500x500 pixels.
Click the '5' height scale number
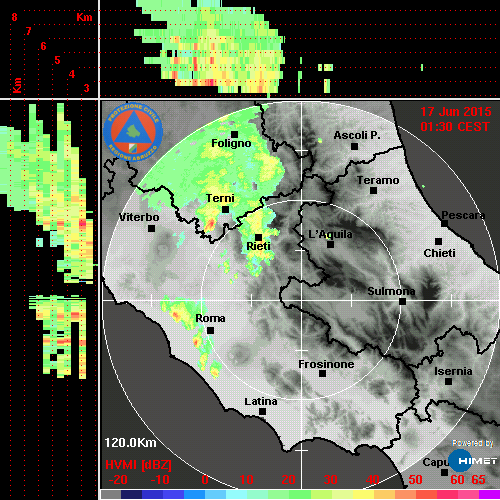click(57, 60)
